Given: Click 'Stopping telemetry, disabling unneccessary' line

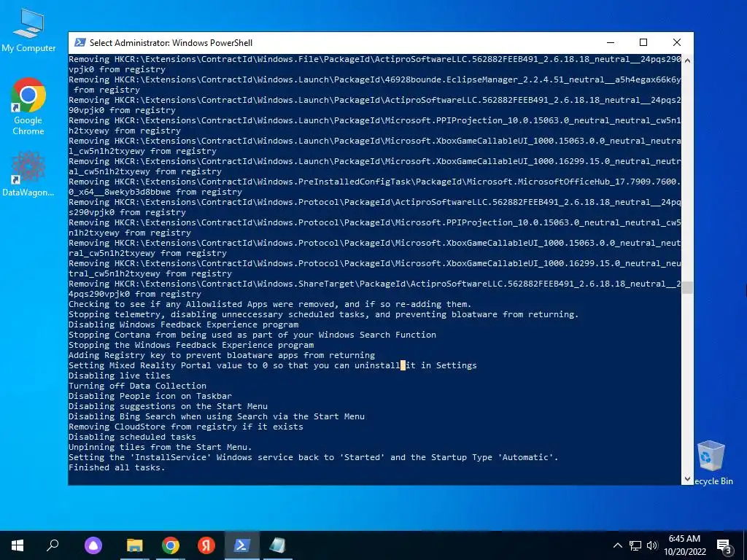Looking at the screenshot, I should tap(323, 314).
